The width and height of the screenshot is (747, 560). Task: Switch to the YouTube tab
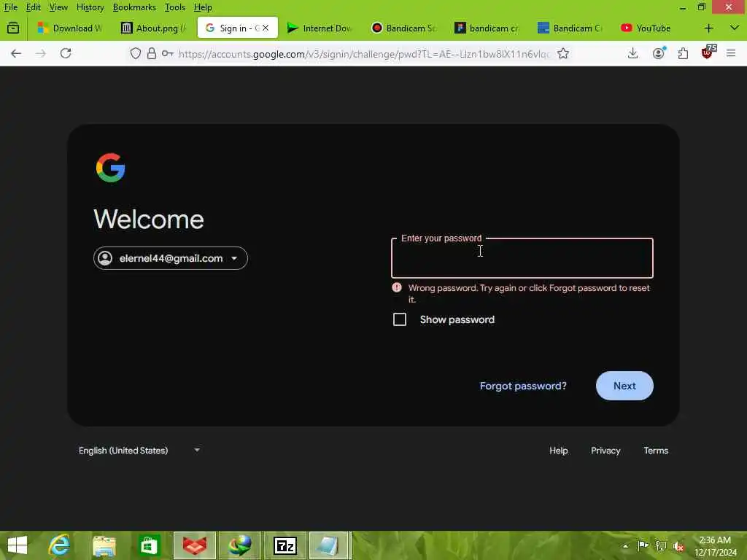[x=654, y=28]
